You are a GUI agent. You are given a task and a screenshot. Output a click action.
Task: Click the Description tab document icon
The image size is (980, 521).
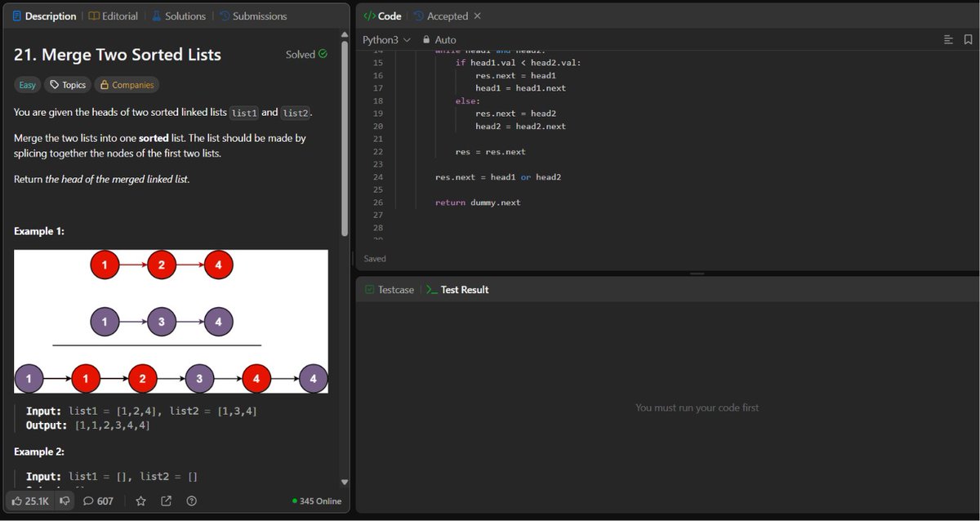coord(17,16)
